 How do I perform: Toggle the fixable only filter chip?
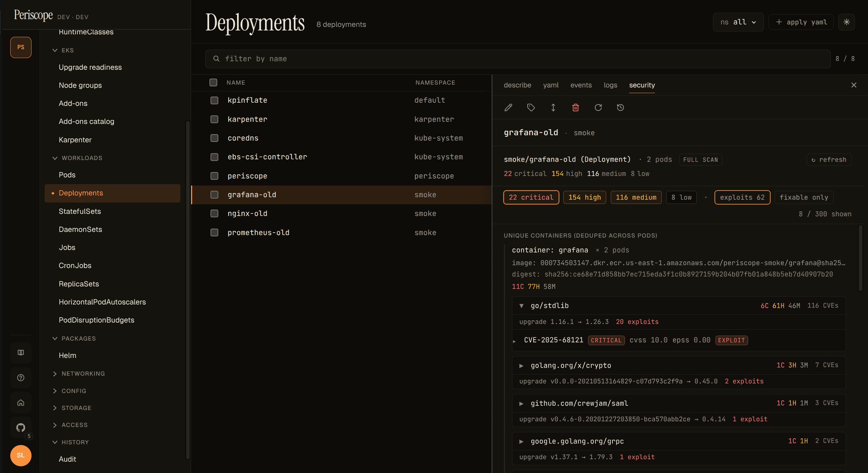tap(804, 197)
